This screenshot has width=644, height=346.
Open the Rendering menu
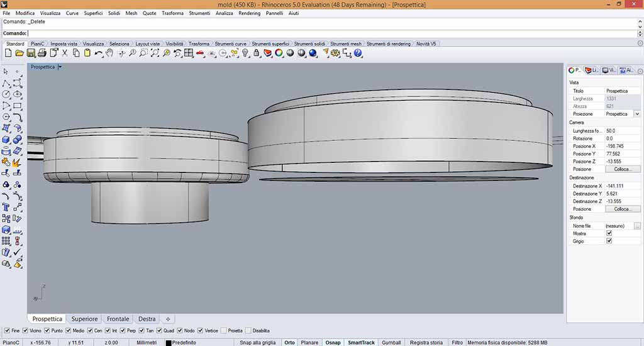point(249,13)
